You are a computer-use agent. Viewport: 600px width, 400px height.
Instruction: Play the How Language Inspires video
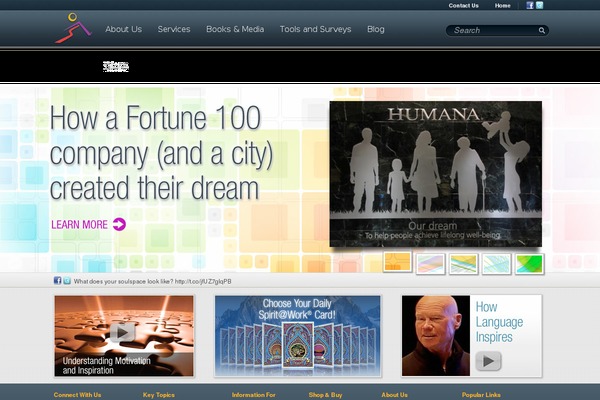488,361
